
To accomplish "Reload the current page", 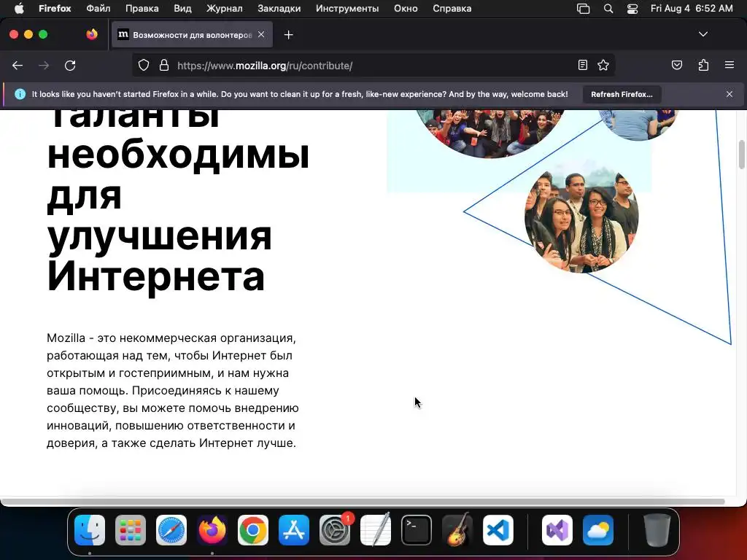I will coord(70,66).
